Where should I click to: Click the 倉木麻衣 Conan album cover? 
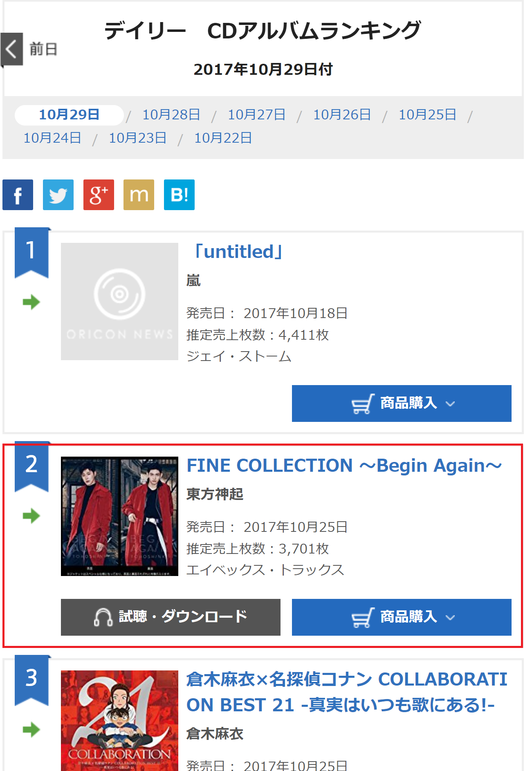[119, 720]
